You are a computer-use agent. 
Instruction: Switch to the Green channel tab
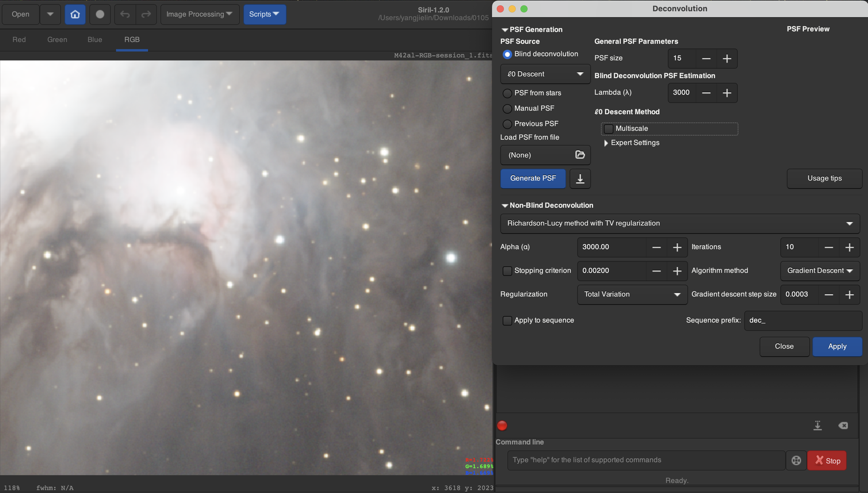(57, 40)
